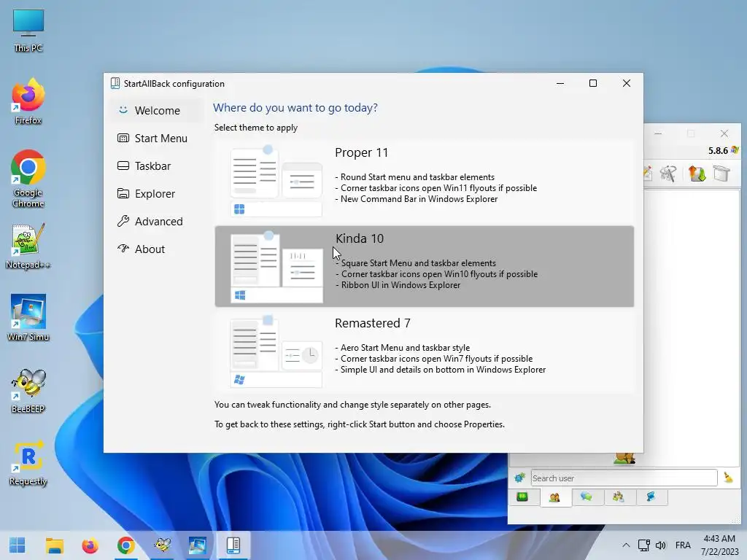This screenshot has height=560, width=747.
Task: Click the Remastered 7 preview thumbnail
Action: tap(276, 351)
